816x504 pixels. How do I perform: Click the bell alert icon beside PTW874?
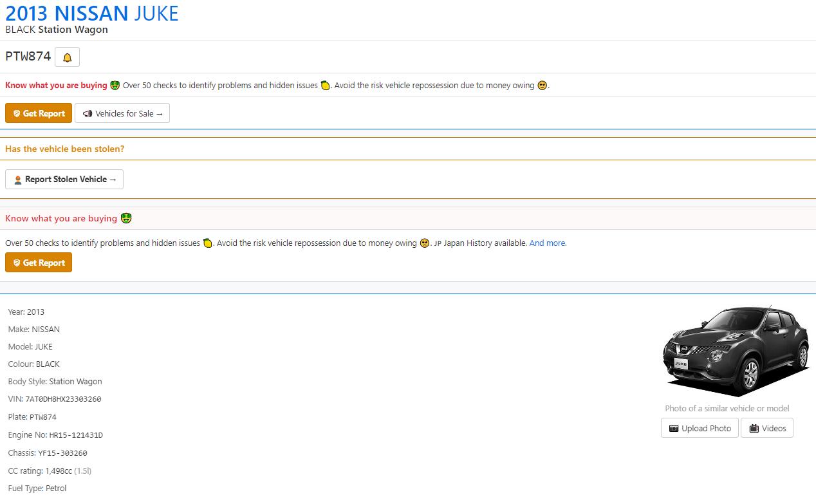67,57
